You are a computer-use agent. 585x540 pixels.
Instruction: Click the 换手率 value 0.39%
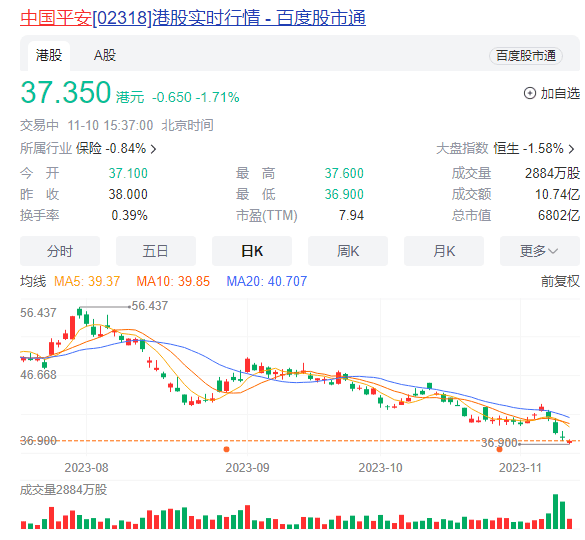coord(129,215)
